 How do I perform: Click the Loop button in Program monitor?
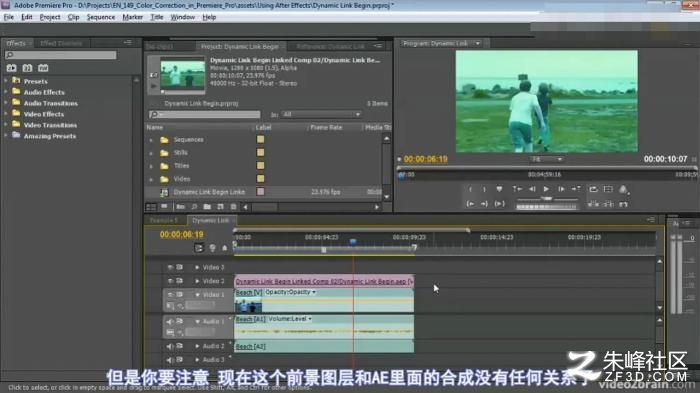pyautogui.click(x=593, y=189)
